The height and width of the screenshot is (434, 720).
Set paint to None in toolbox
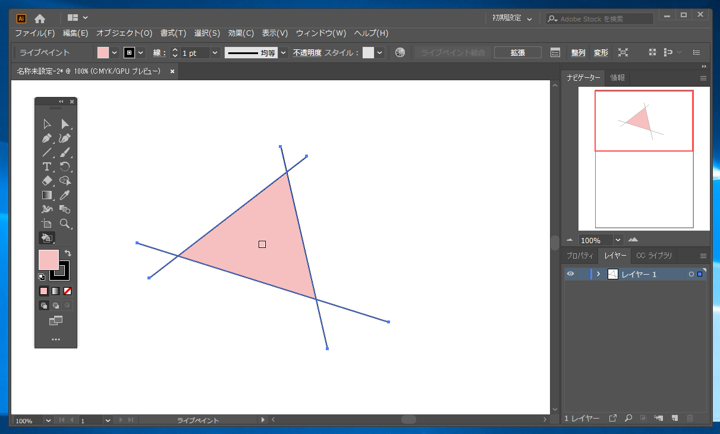(x=67, y=291)
